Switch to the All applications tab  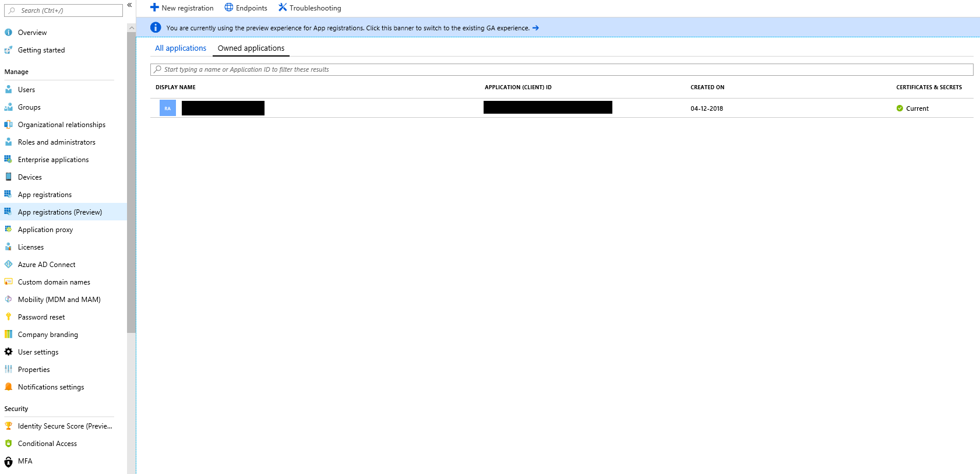click(x=181, y=48)
